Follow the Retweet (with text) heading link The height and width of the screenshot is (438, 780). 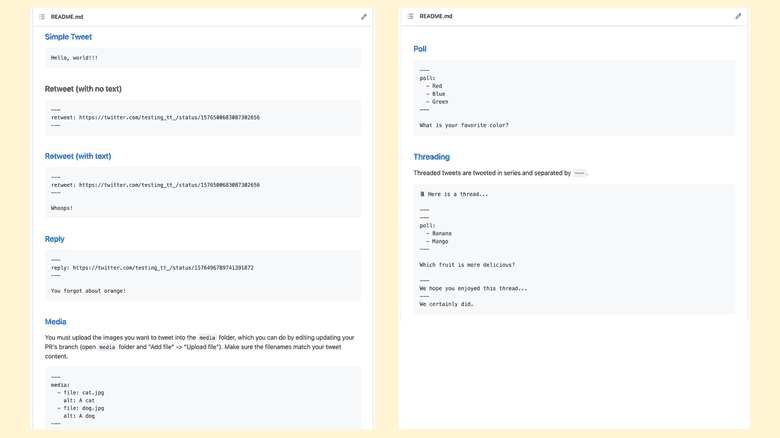pos(78,156)
